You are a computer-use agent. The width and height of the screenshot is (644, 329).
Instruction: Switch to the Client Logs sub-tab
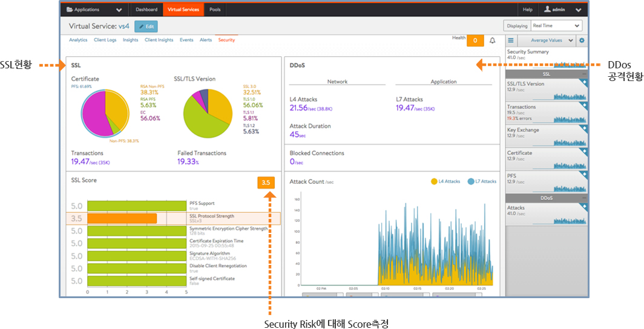point(105,40)
